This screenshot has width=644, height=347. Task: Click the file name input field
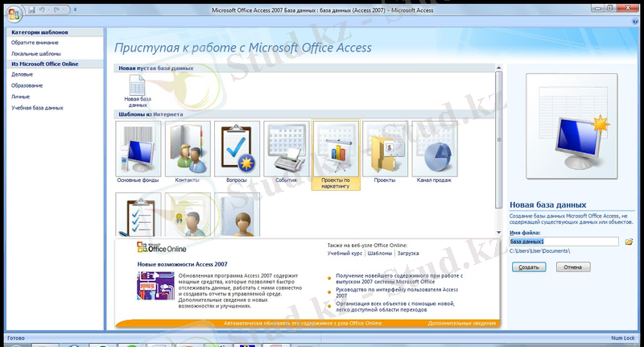pyautogui.click(x=564, y=242)
